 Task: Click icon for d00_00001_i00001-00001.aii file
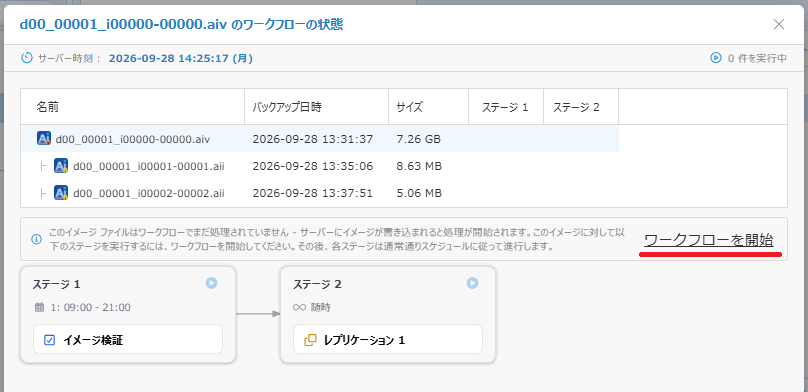tap(61, 166)
